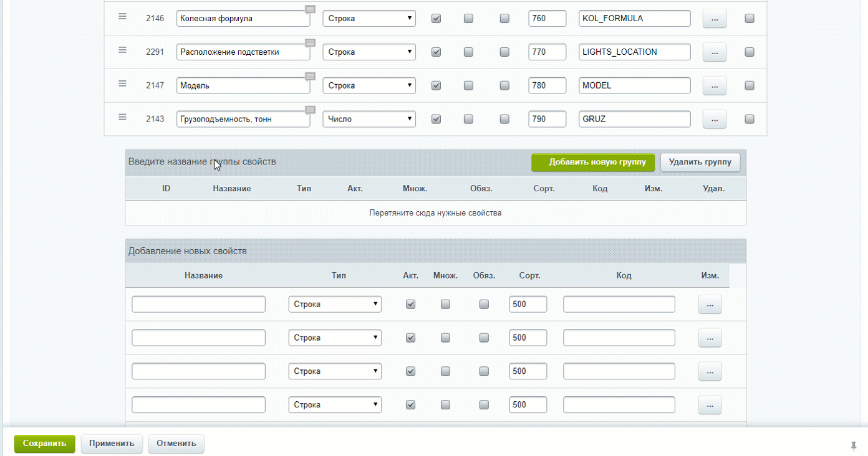Edit the Колесная формула name field
The height and width of the screenshot is (456, 868).
[243, 19]
